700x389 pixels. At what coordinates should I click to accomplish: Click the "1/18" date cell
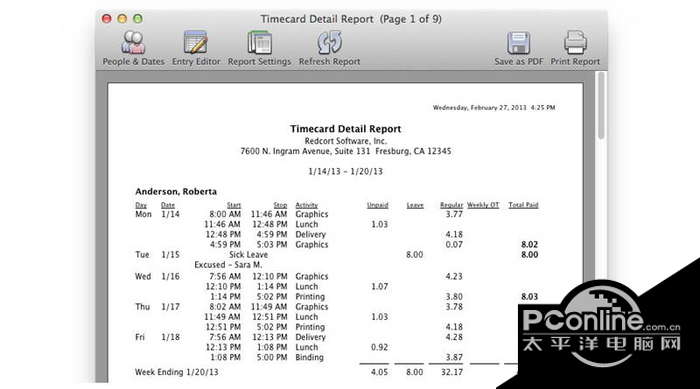pyautogui.click(x=171, y=337)
